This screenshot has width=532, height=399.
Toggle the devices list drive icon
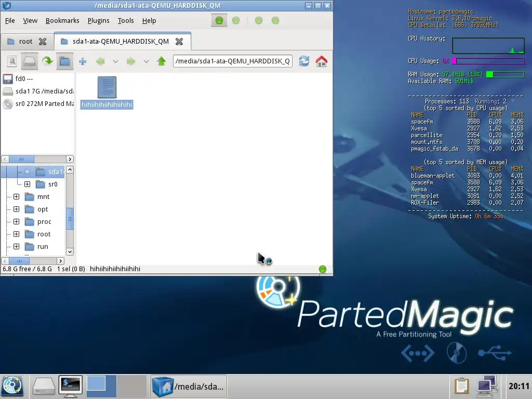30,61
